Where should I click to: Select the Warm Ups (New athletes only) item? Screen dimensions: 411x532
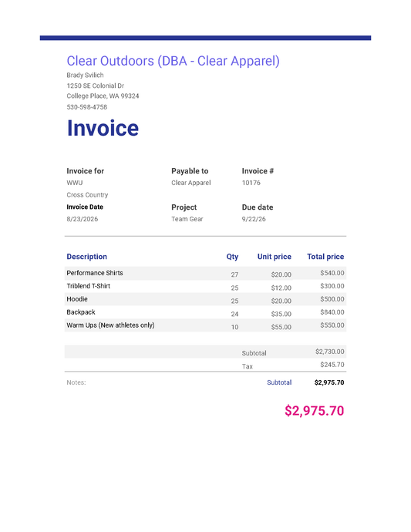click(x=110, y=325)
